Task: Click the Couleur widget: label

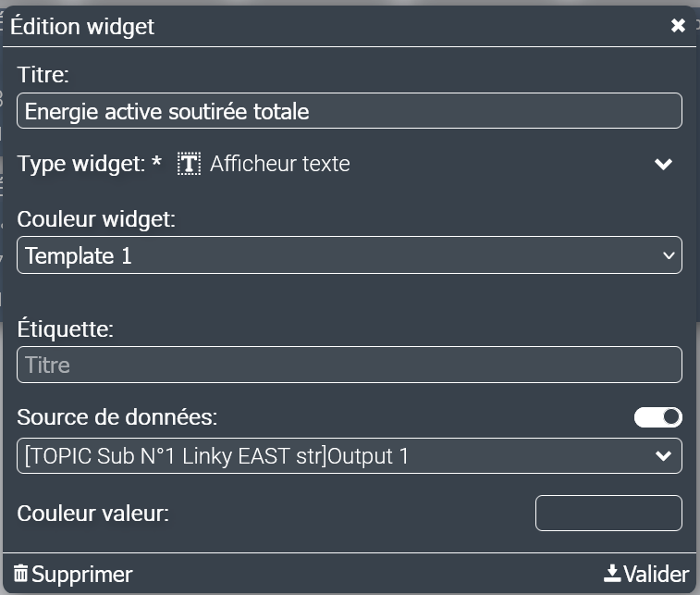Action: 97,219
